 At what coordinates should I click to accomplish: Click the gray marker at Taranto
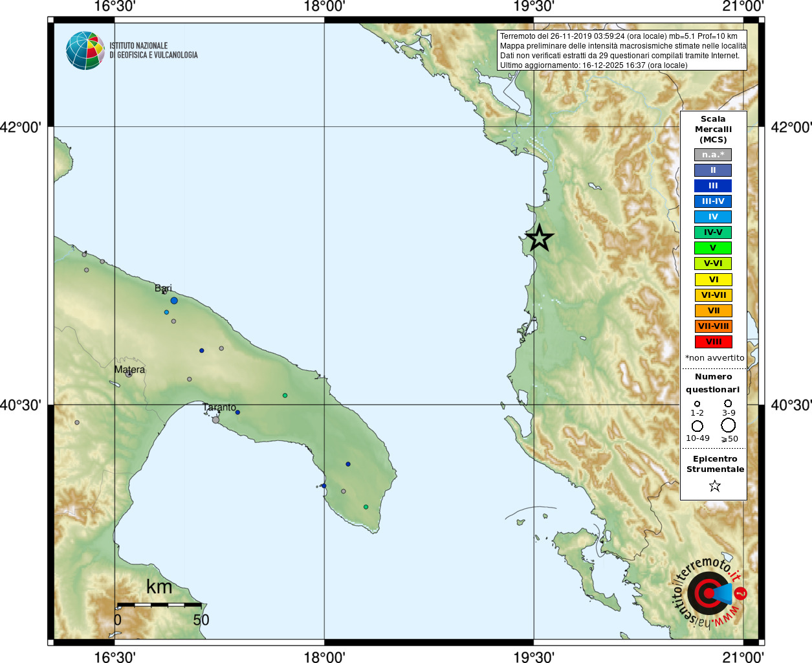[x=215, y=420]
